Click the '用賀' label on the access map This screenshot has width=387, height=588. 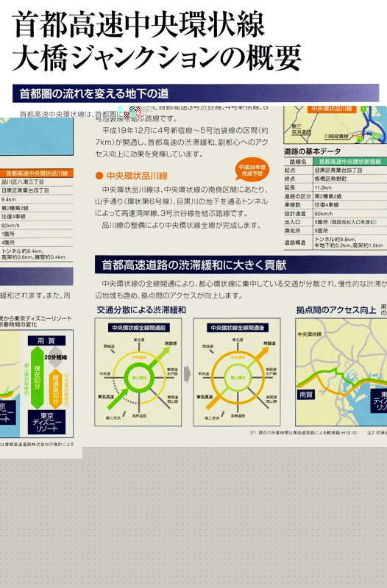pyautogui.click(x=306, y=395)
